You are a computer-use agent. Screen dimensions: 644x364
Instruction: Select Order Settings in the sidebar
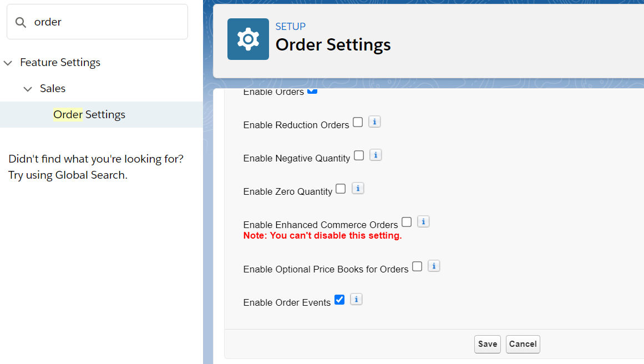[89, 114]
